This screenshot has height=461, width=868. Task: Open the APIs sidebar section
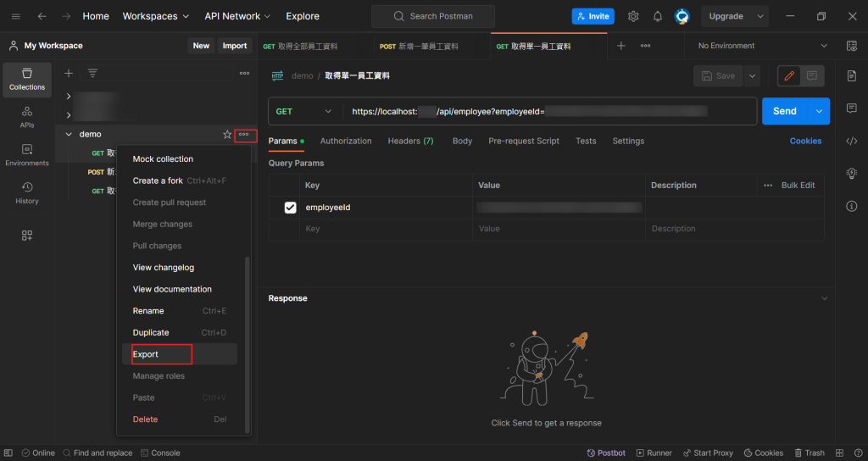pos(27,117)
